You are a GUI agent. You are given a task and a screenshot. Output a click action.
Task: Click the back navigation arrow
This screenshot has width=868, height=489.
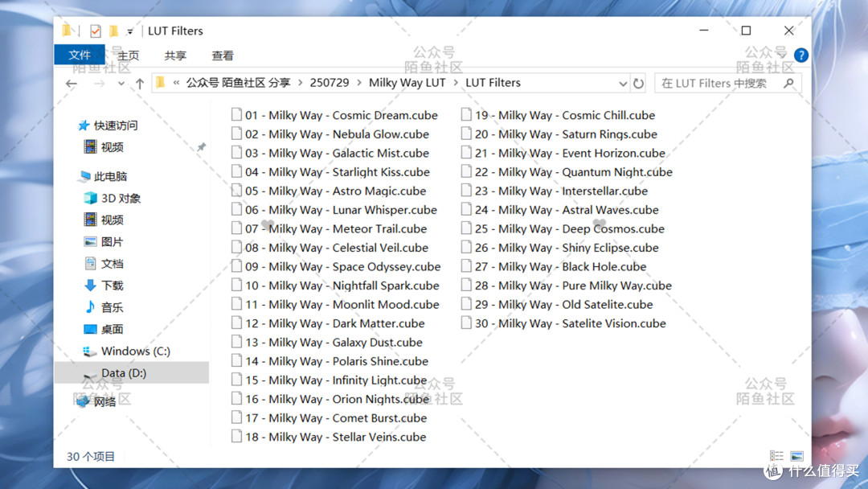click(72, 84)
